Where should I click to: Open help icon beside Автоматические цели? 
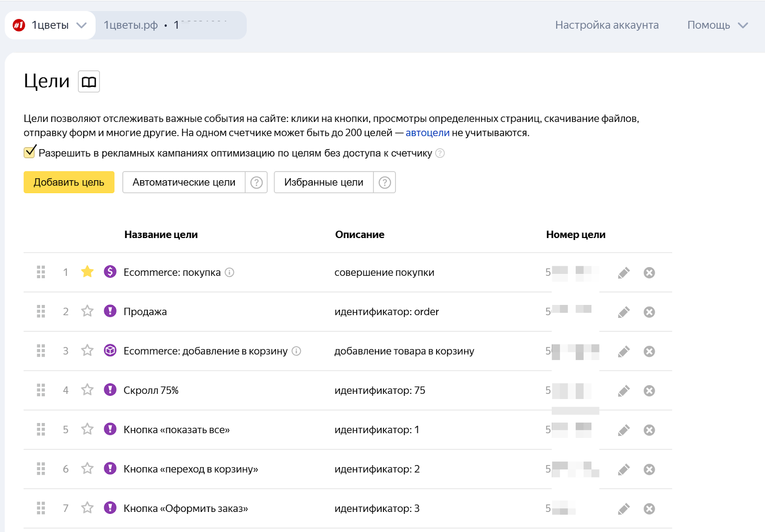[256, 183]
